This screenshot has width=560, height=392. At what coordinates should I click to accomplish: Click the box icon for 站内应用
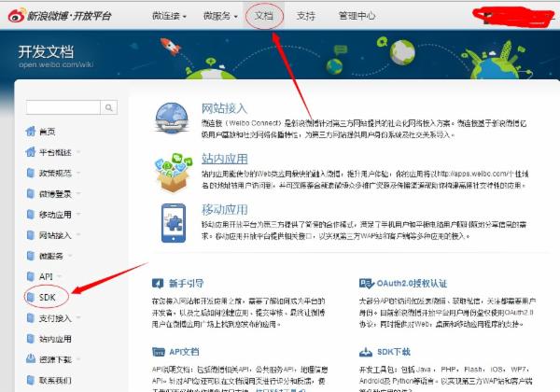[173, 173]
